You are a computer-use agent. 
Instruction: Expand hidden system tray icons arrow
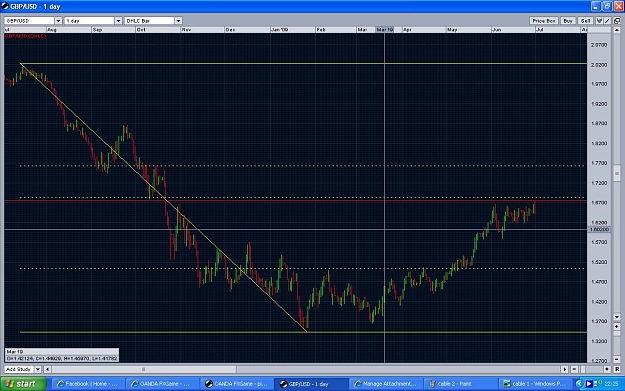tap(580, 384)
